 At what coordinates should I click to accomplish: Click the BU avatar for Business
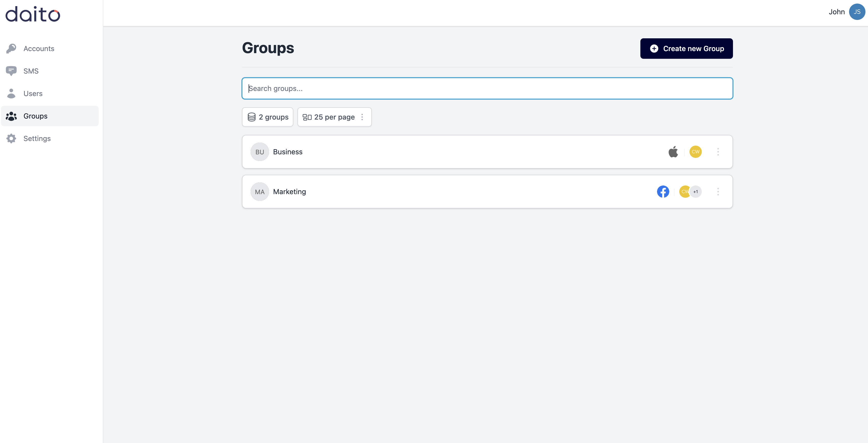(260, 152)
